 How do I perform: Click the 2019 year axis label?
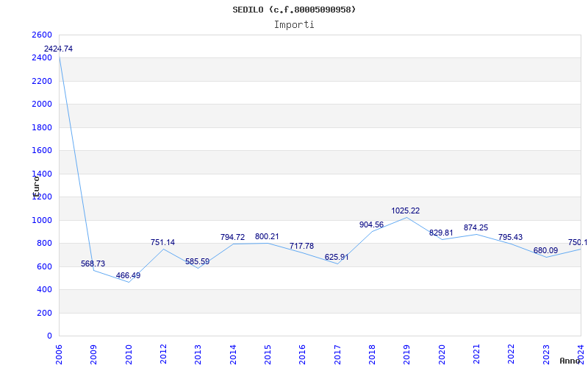pyautogui.click(x=407, y=355)
